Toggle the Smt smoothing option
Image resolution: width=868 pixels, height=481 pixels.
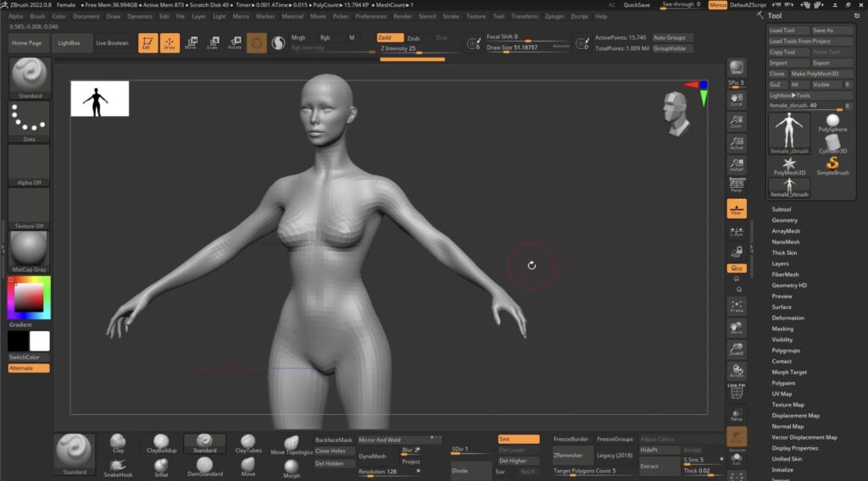[x=518, y=439]
